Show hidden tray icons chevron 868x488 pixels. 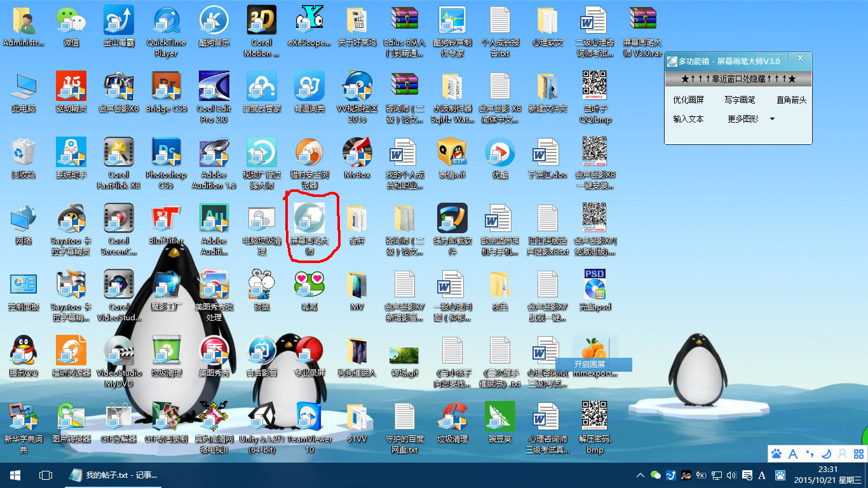[x=641, y=475]
